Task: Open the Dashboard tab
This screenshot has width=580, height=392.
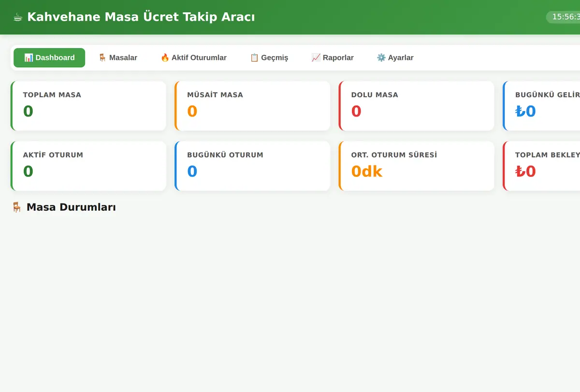Action: [x=49, y=58]
